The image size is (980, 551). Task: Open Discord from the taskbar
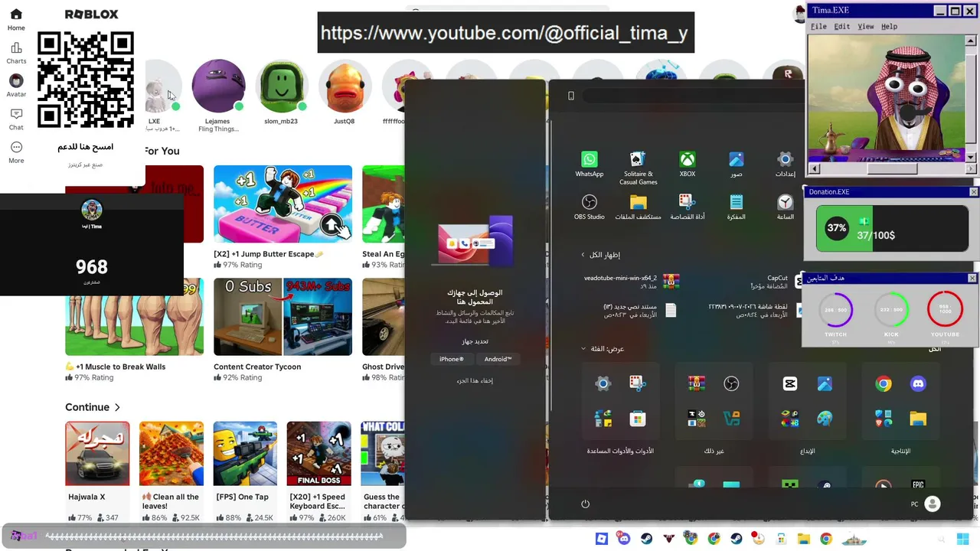(x=624, y=539)
